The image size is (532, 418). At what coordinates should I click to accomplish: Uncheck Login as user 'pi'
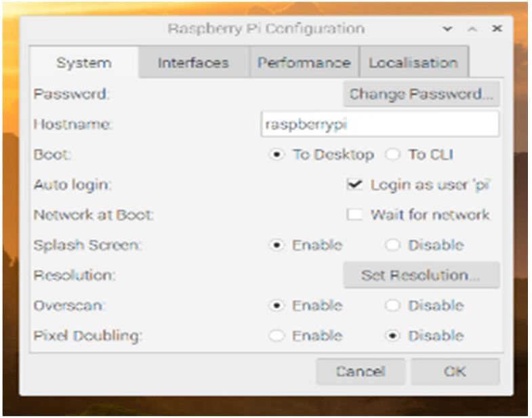pos(353,184)
